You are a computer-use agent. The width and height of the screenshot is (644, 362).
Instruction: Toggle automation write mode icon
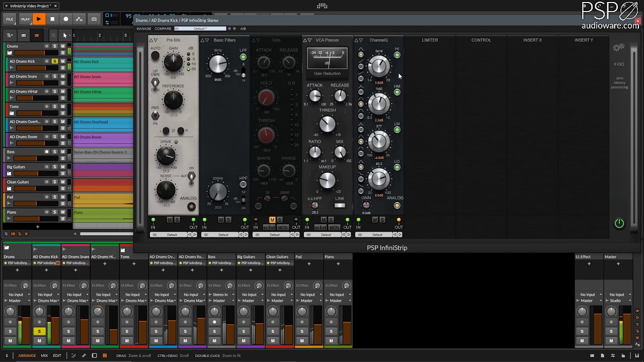pyautogui.click(x=79, y=19)
